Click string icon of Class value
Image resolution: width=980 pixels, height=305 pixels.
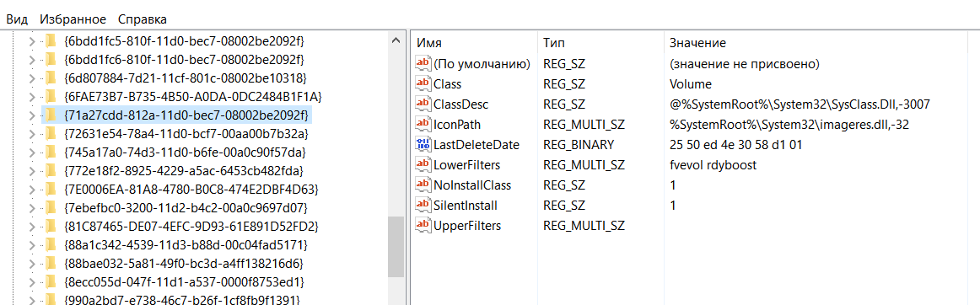(423, 83)
